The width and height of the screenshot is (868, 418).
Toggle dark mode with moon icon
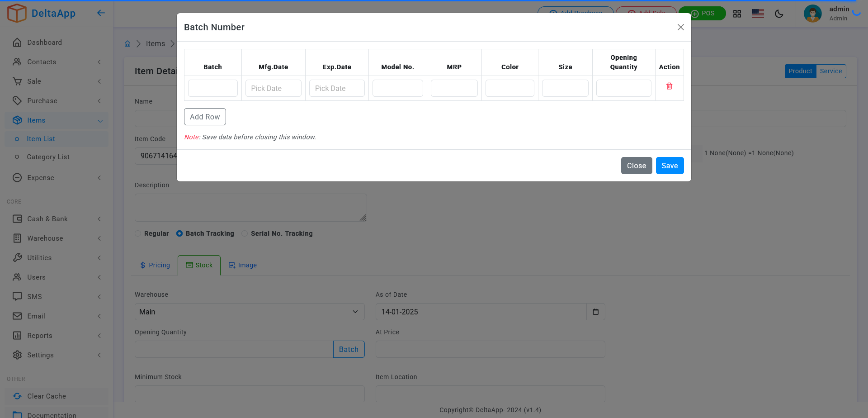[x=779, y=14]
